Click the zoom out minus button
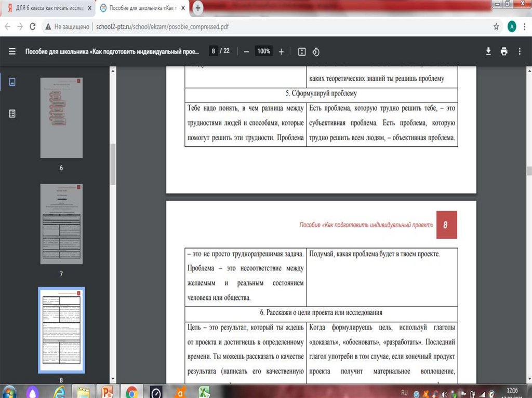Viewport: 532px width, 398px height. tap(246, 51)
